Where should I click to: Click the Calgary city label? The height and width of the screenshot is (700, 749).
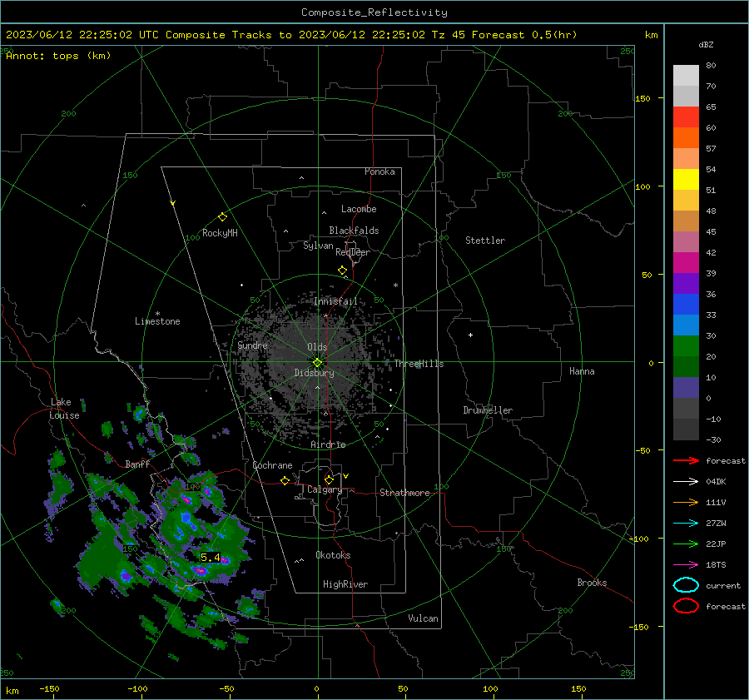click(x=325, y=489)
